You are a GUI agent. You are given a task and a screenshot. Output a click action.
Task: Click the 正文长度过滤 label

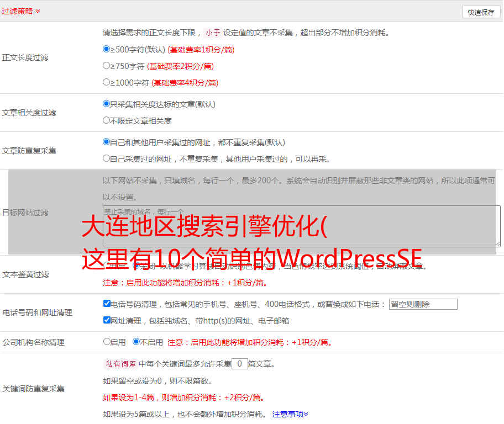25,57
